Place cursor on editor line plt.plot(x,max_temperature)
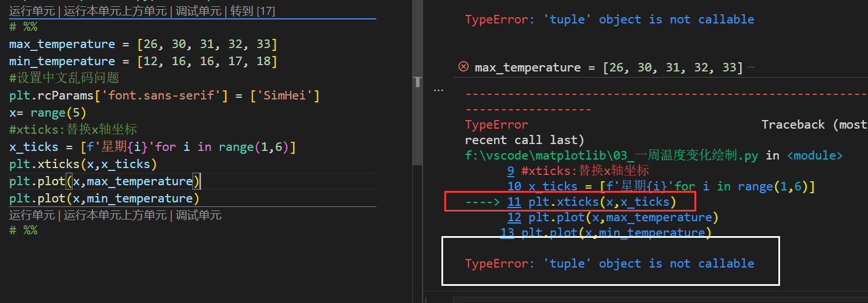868x303 pixels. (x=105, y=182)
